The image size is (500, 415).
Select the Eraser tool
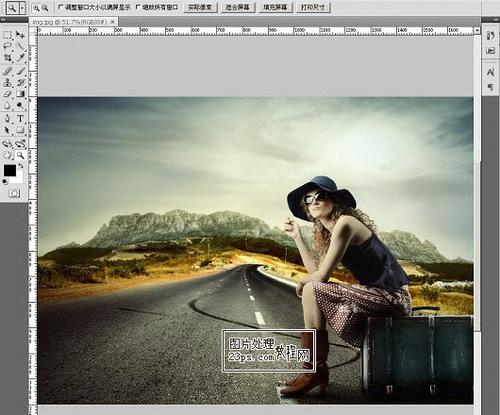click(7, 94)
